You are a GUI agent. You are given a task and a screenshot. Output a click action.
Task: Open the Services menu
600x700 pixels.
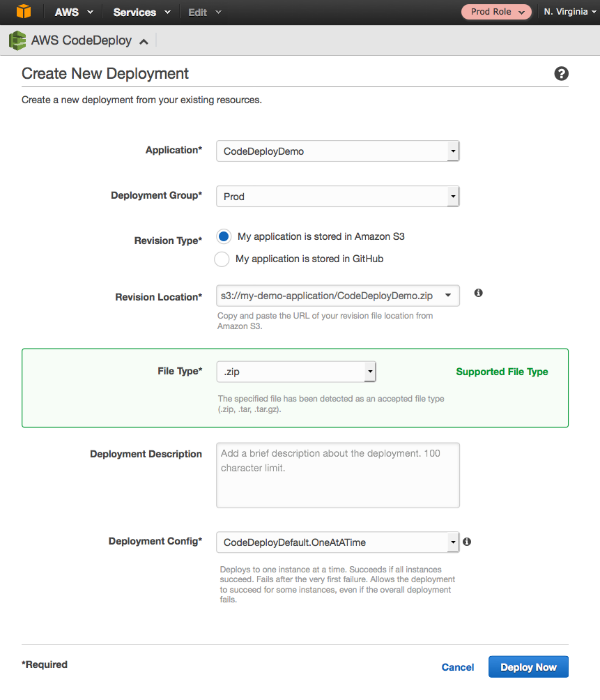point(142,12)
